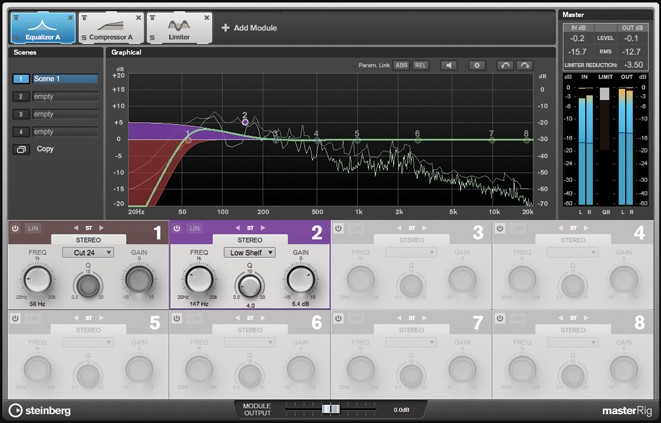
Task: Bypass the Compressor A module icon
Action: pos(84,17)
